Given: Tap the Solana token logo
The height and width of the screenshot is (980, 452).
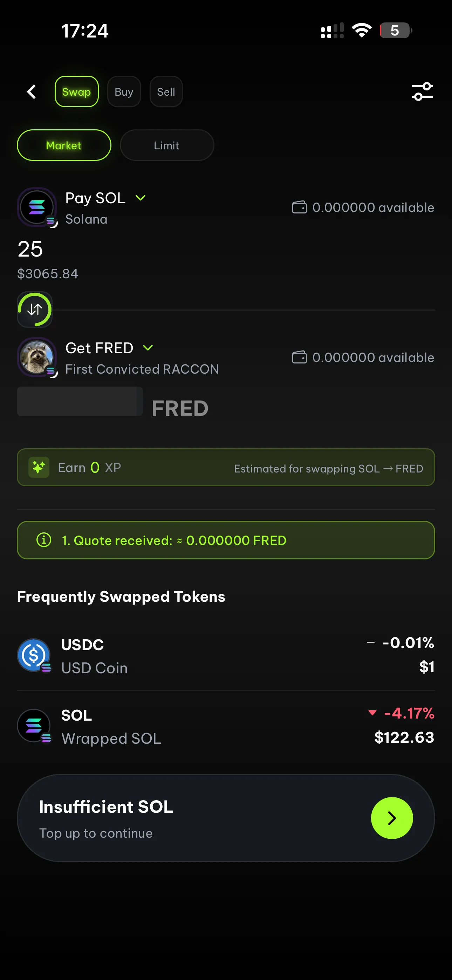Looking at the screenshot, I should 36,207.
